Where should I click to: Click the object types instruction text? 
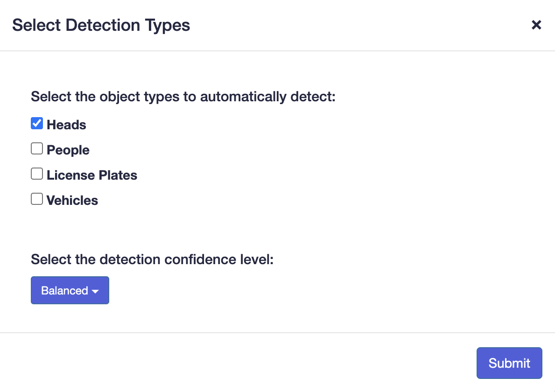(183, 97)
